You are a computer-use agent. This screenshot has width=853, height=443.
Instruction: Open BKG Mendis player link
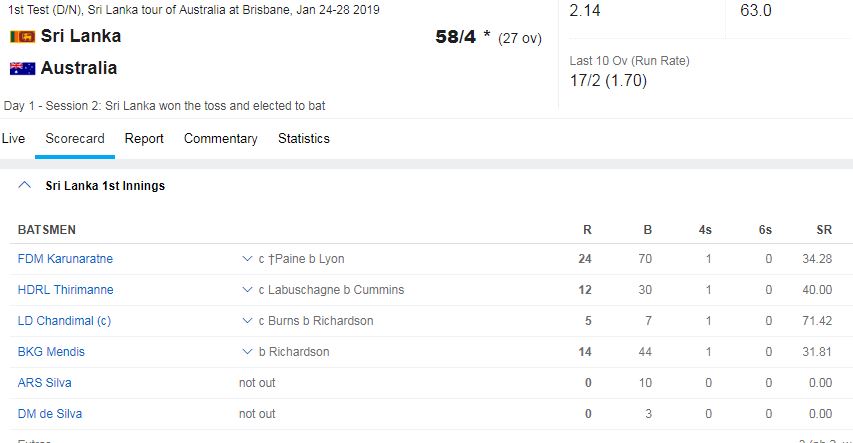point(51,352)
